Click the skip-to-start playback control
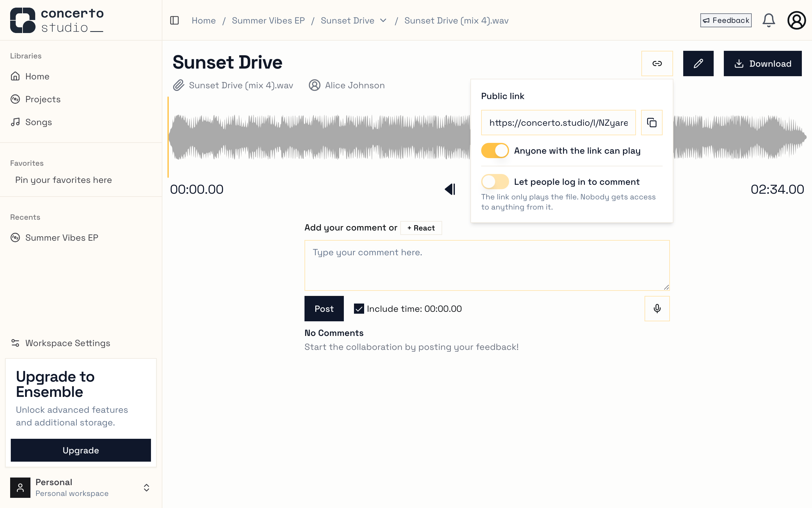812x508 pixels. pyautogui.click(x=450, y=189)
